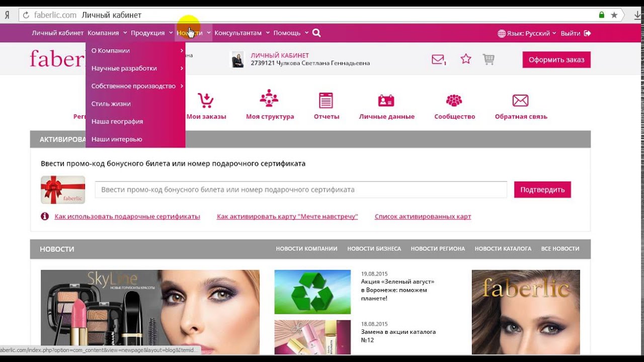Open Обратная связь envelope icon
The width and height of the screenshot is (644, 362).
520,101
